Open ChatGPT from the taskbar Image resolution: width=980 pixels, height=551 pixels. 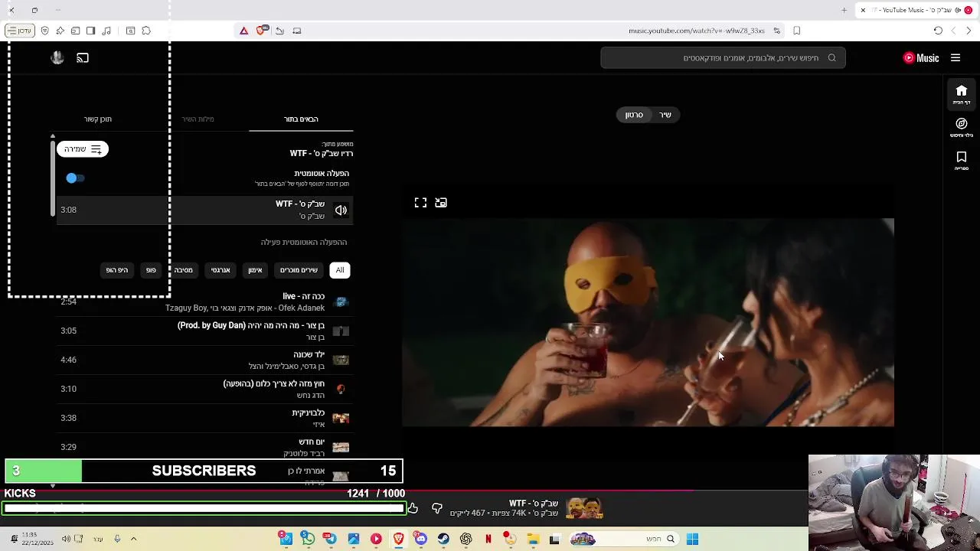coord(465,539)
